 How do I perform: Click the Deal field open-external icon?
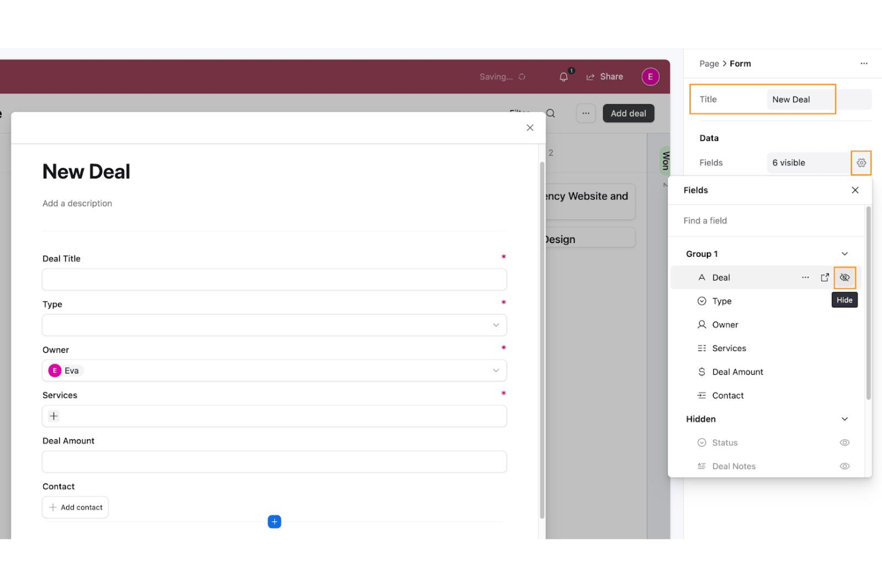pos(825,278)
